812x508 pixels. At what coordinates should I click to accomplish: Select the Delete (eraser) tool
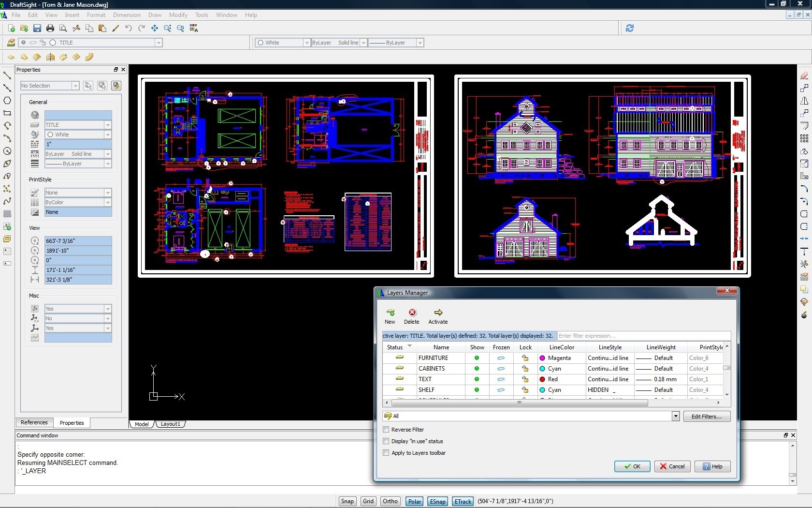pyautogui.click(x=804, y=76)
